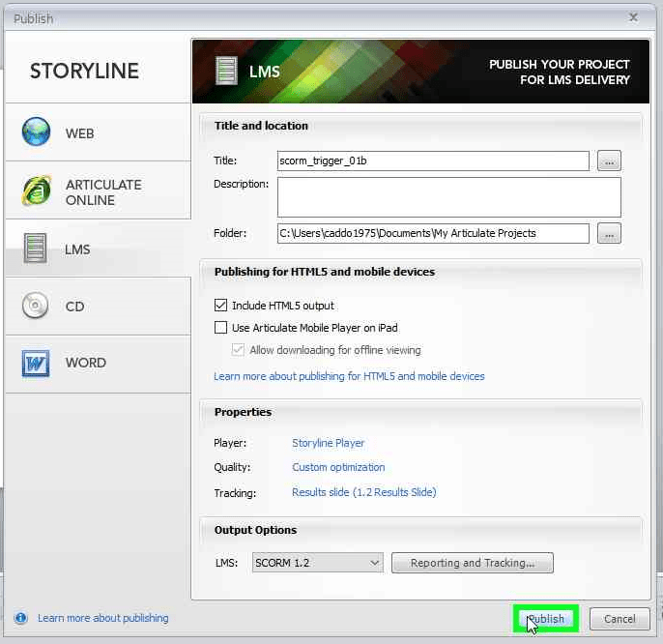The width and height of the screenshot is (663, 644).
Task: Open Learn more about publishing for HTML5 link
Action: point(349,376)
